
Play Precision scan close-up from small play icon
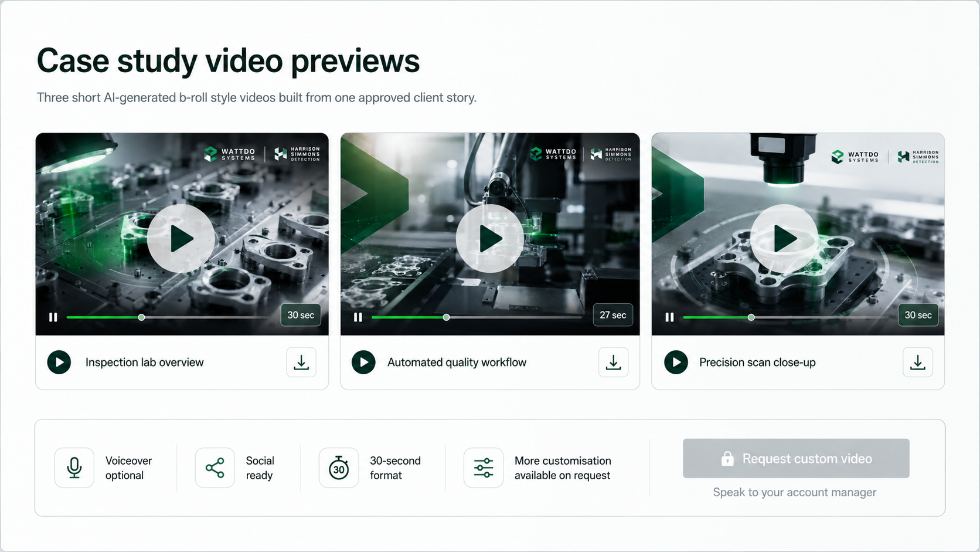click(x=676, y=363)
